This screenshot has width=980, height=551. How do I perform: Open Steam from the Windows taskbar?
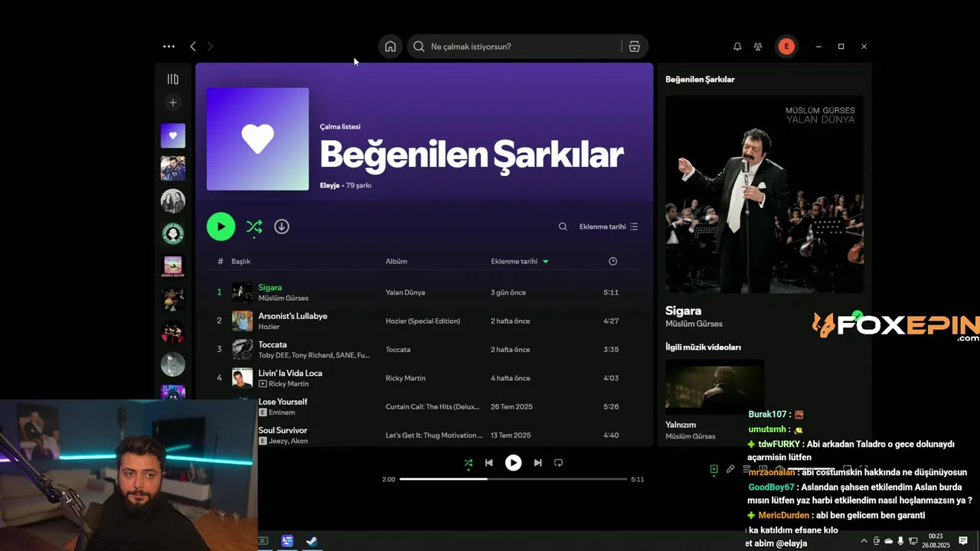(312, 541)
